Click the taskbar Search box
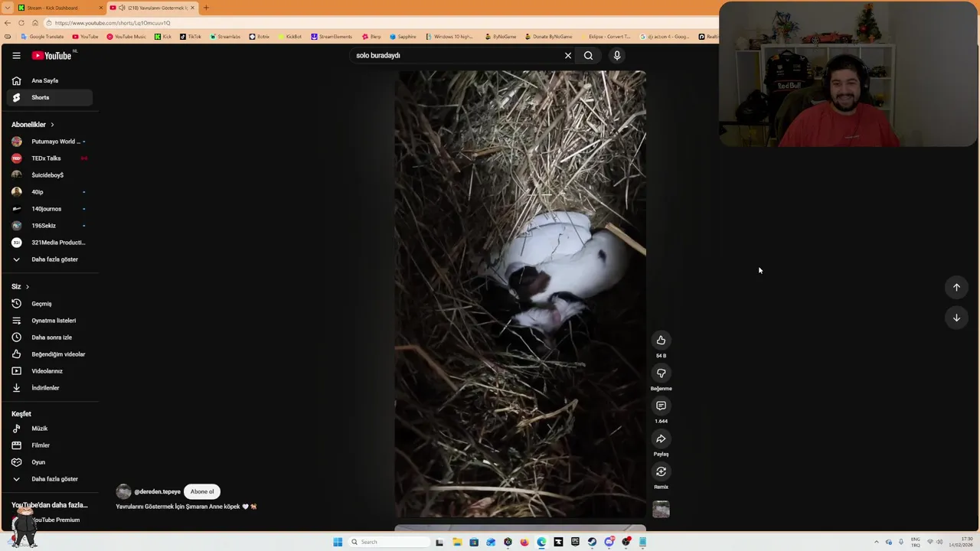This screenshot has width=980, height=551. (389, 542)
